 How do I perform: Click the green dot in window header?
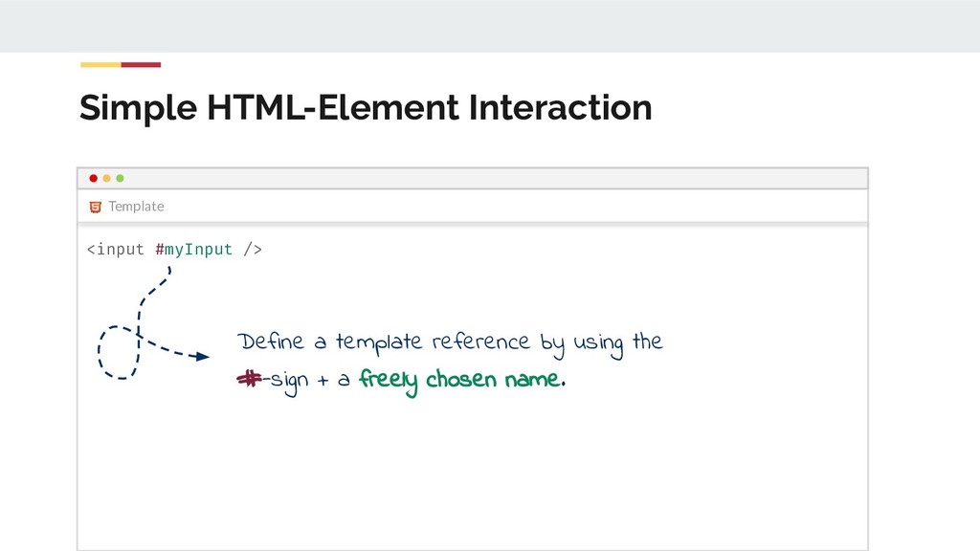pyautogui.click(x=121, y=178)
